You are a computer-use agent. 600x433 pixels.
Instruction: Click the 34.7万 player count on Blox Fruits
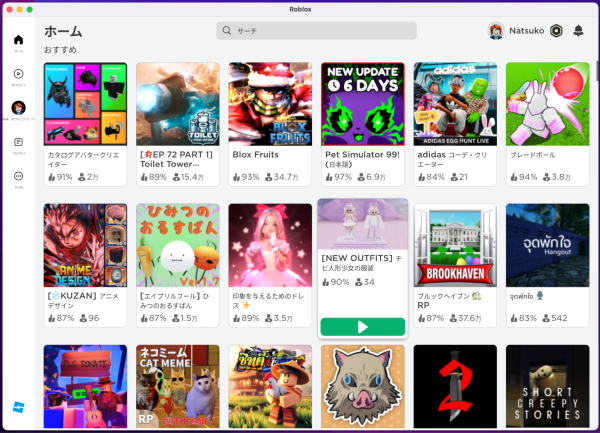pyautogui.click(x=282, y=177)
